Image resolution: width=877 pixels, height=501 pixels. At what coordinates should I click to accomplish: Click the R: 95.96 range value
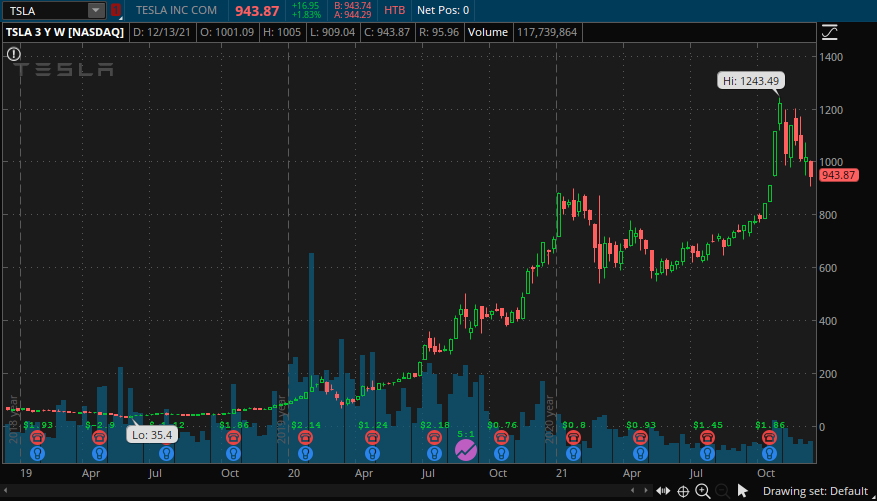coord(438,32)
